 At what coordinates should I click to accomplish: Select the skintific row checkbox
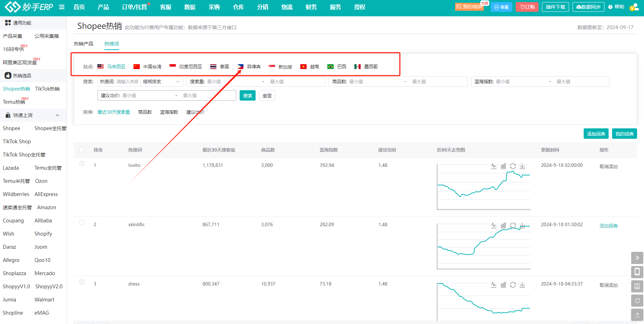click(x=82, y=223)
